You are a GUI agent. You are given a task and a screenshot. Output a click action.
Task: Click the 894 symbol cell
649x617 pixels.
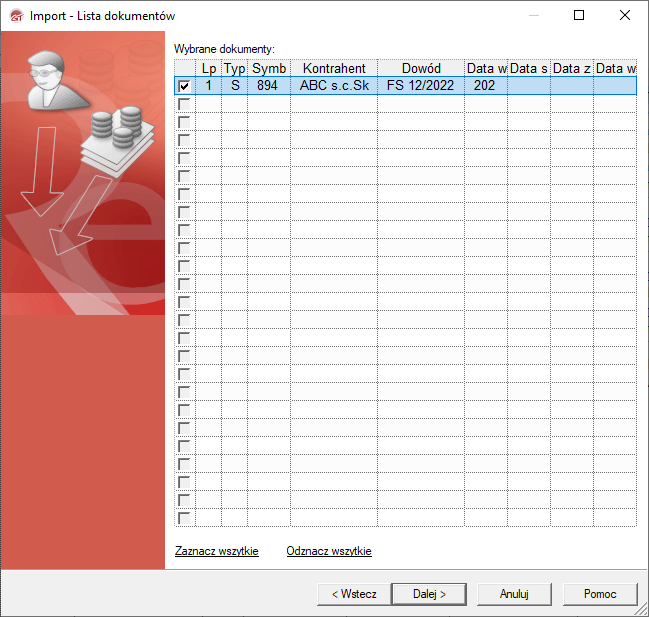pos(269,86)
